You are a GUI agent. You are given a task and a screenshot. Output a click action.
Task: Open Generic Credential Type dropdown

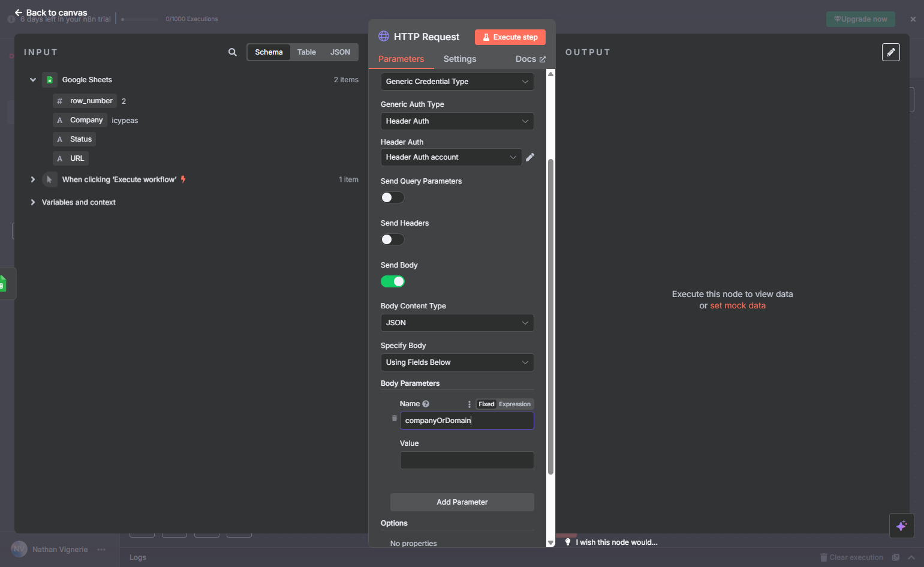[x=458, y=82]
